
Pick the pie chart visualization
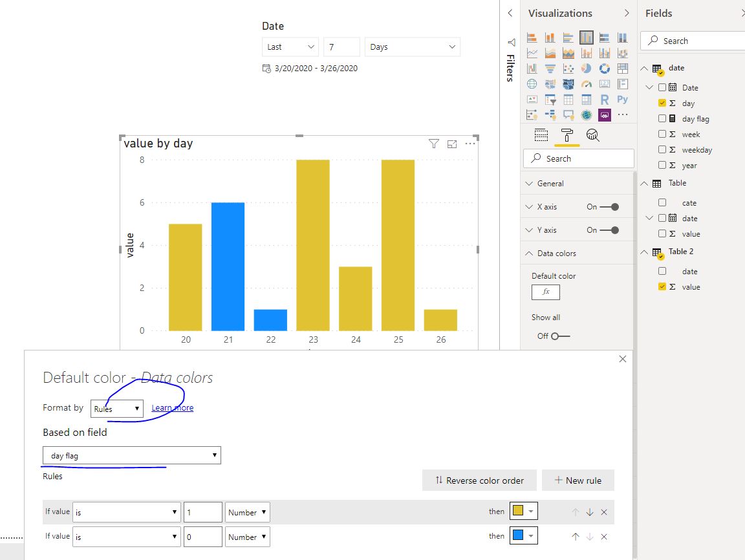587,69
